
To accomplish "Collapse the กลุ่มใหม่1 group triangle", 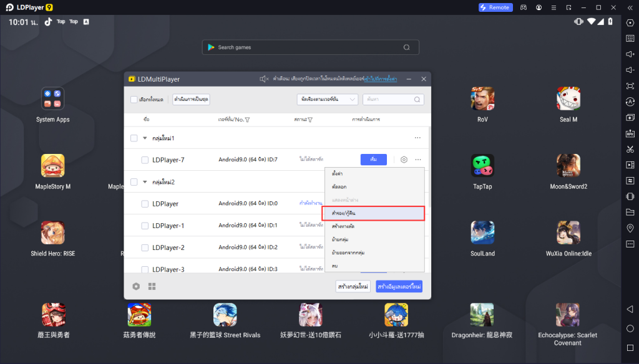I will 145,138.
